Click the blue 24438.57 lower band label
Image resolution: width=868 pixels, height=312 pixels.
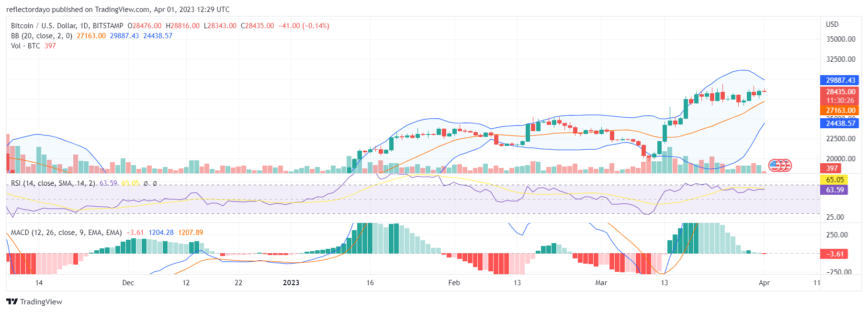tap(840, 123)
